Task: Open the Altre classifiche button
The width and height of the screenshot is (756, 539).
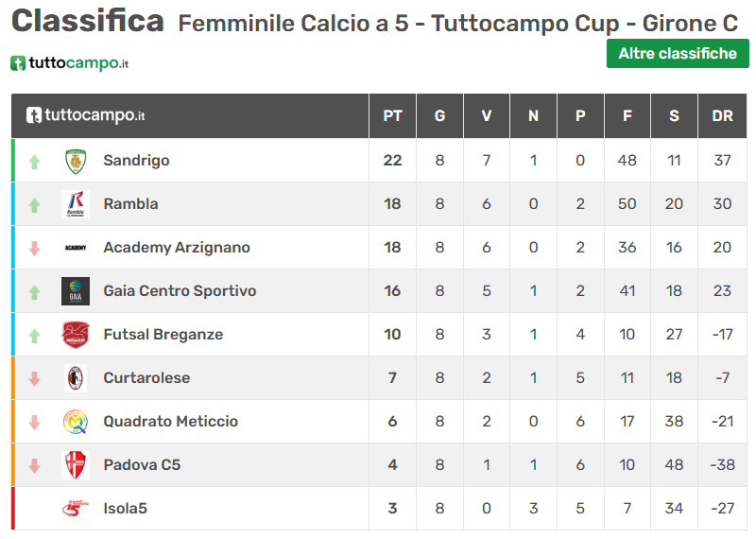Action: (x=678, y=54)
